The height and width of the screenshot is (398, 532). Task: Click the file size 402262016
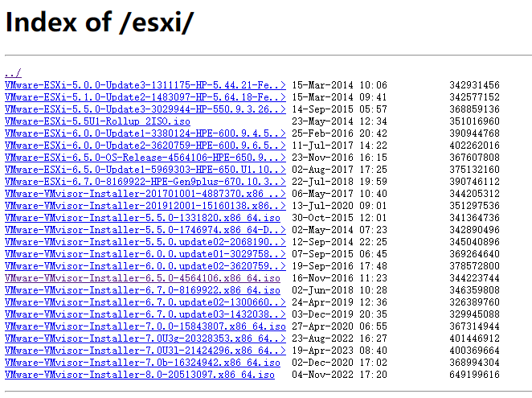[x=474, y=146]
